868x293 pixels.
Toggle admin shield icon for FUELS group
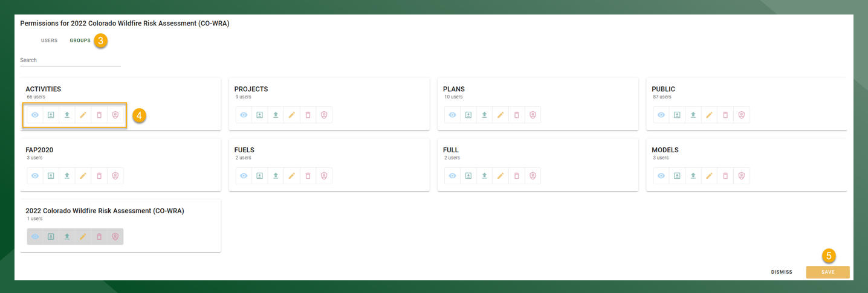pyautogui.click(x=324, y=175)
